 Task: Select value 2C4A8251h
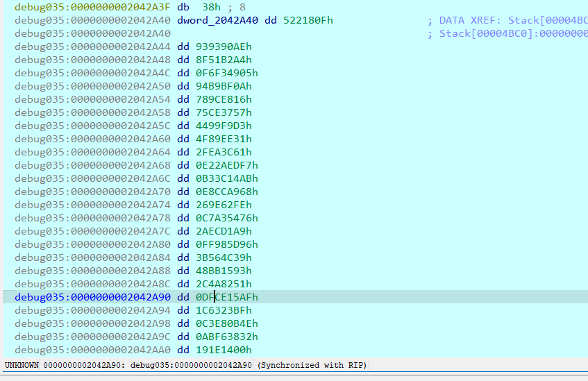click(x=224, y=284)
